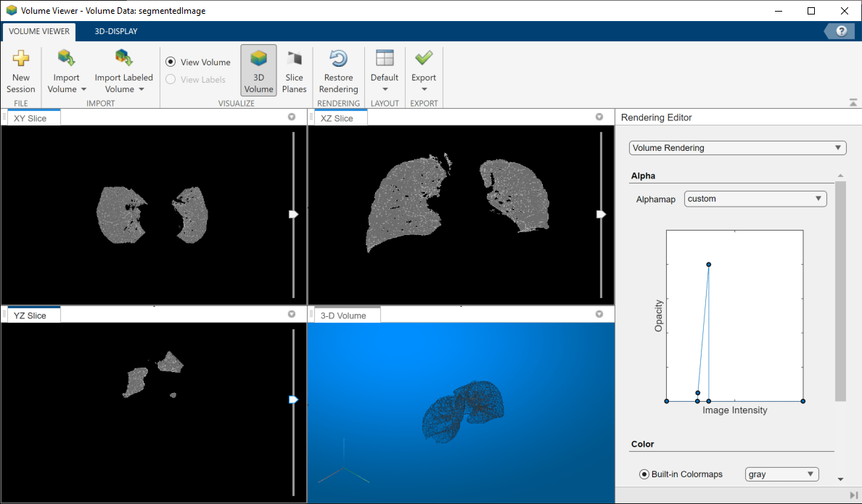The height and width of the screenshot is (504, 862).
Task: Click Restore Rendering icon
Action: pyautogui.click(x=338, y=59)
